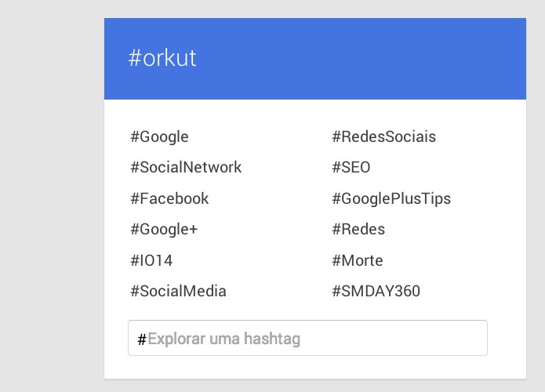545x392 pixels.
Task: Open the #SocialMedia hashtag
Action: point(178,291)
